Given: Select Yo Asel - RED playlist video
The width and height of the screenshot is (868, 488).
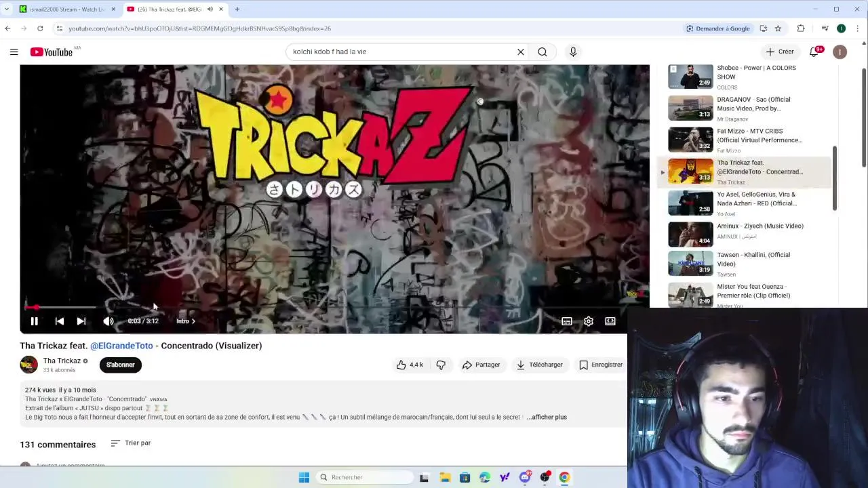Looking at the screenshot, I should (743, 203).
